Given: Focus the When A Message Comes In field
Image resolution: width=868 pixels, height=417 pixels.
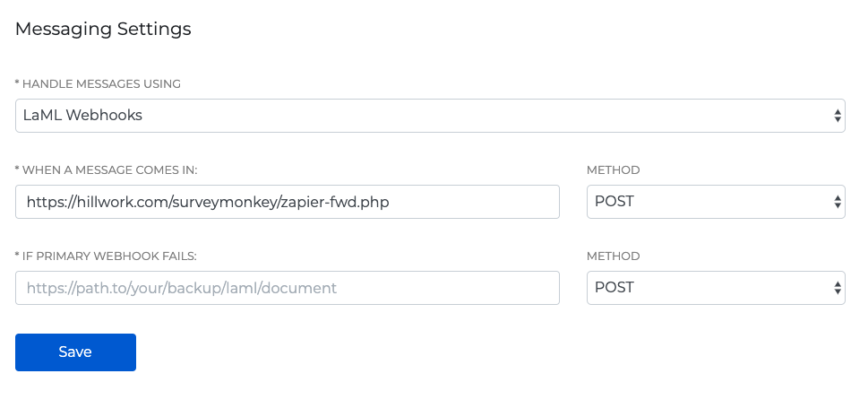Looking at the screenshot, I should coord(288,202).
